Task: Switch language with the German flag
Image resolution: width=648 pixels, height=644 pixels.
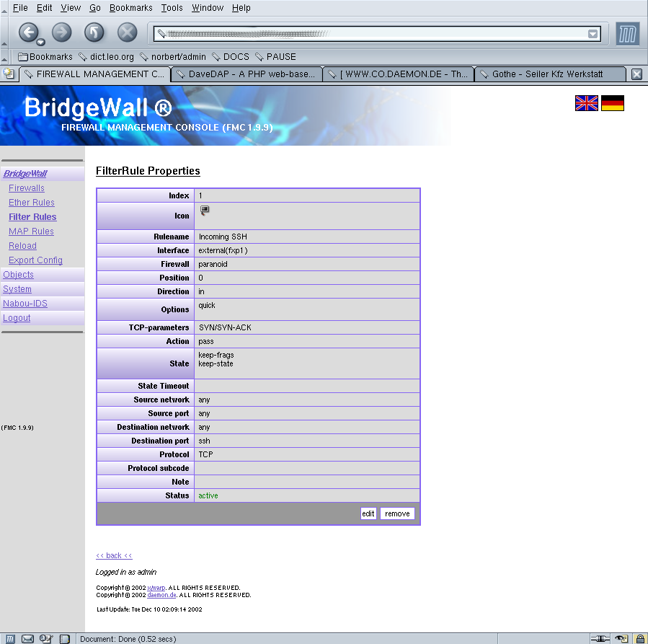Action: pyautogui.click(x=613, y=103)
